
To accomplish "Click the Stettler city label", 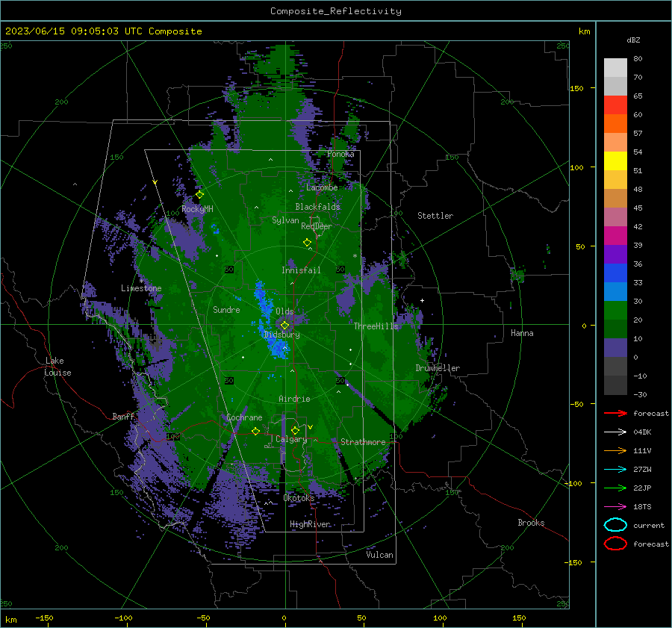I will coord(435,216).
